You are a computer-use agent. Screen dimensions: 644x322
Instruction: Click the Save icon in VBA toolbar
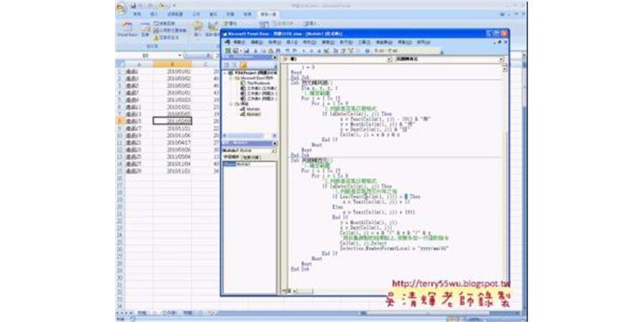[245, 52]
